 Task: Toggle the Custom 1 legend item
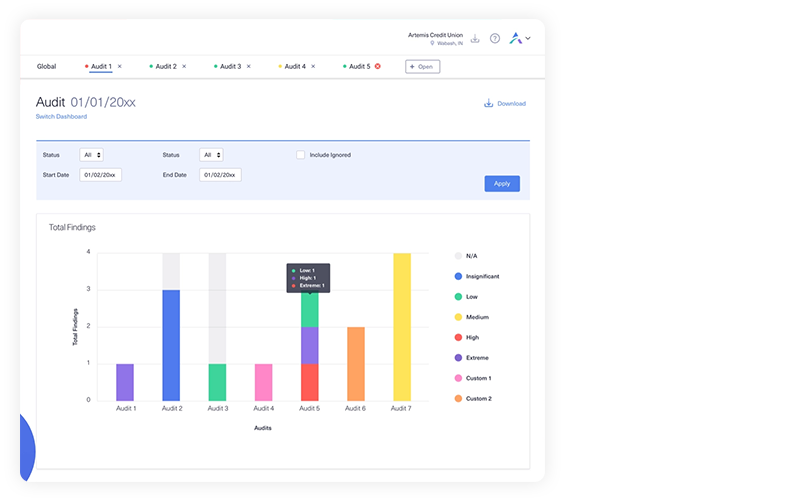[x=473, y=379]
